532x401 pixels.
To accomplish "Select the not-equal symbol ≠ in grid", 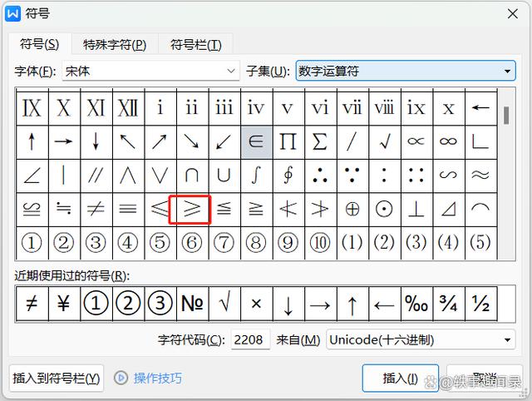I will click(x=96, y=209).
